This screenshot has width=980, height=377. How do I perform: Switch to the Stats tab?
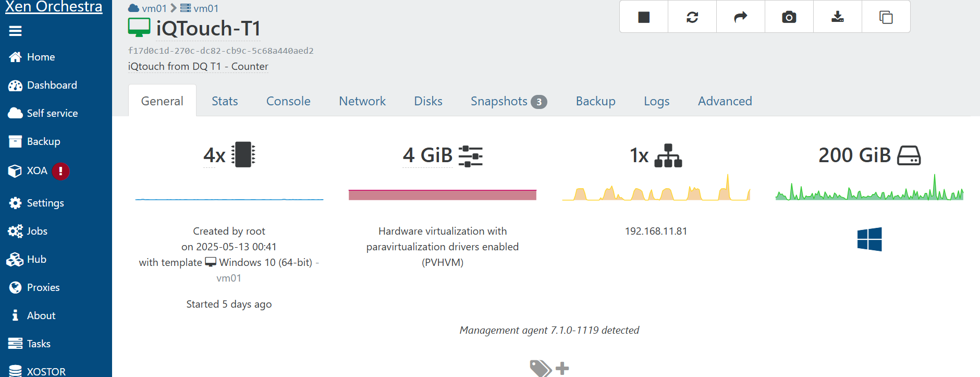point(225,101)
